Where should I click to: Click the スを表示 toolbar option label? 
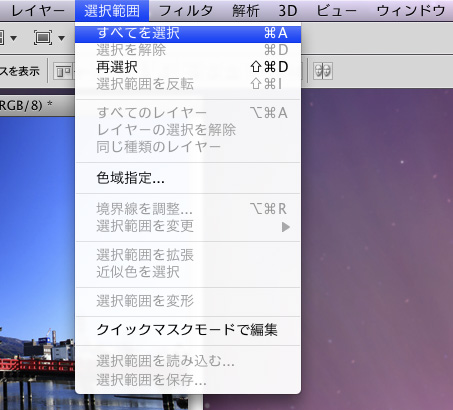click(20, 71)
